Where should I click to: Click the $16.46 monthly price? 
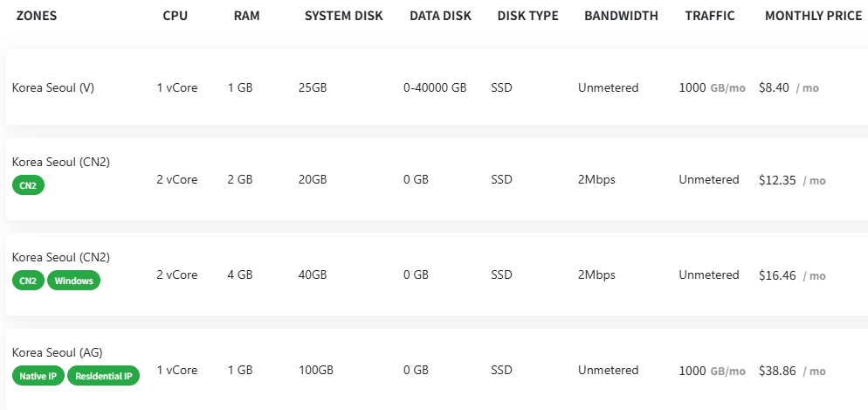point(776,275)
